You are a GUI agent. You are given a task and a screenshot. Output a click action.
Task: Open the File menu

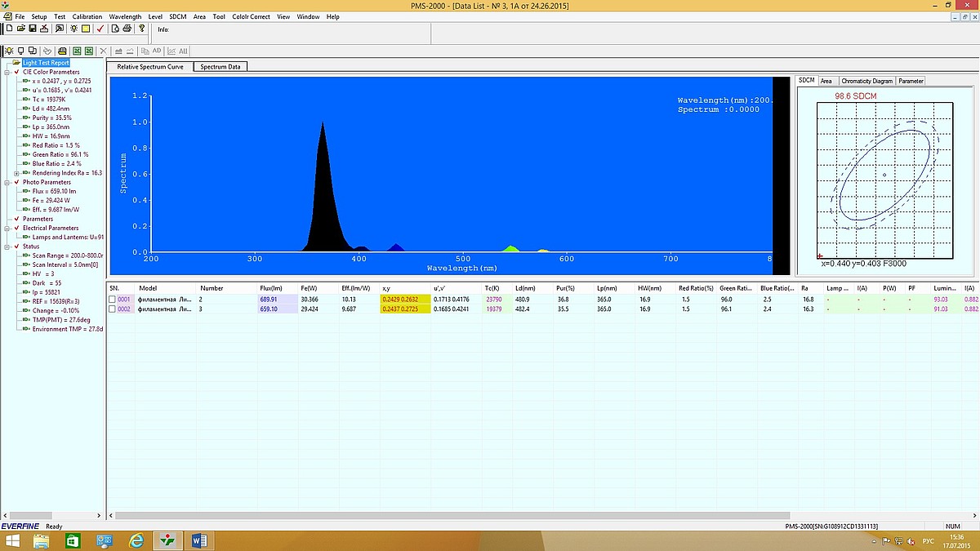[20, 16]
